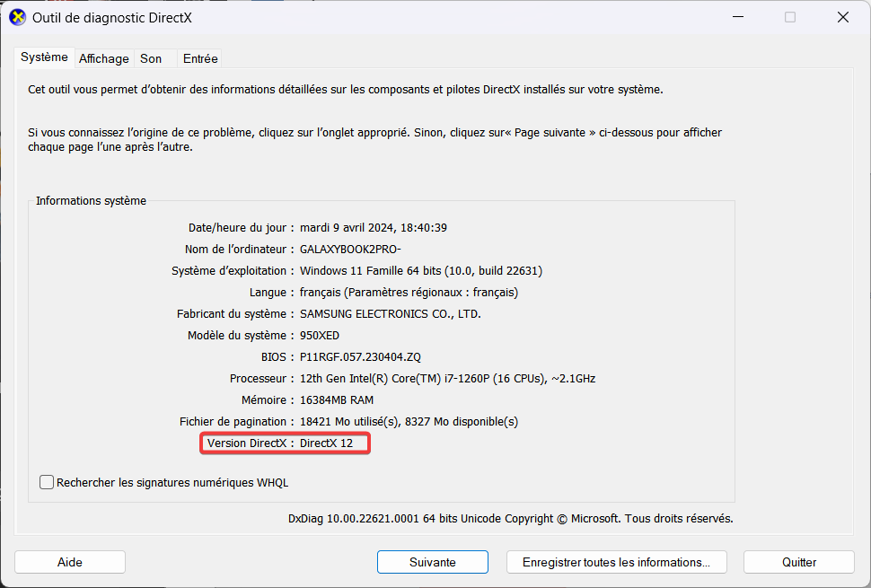This screenshot has width=871, height=588.
Task: Click Enregistrer toutes les informations button
Action: click(x=617, y=562)
